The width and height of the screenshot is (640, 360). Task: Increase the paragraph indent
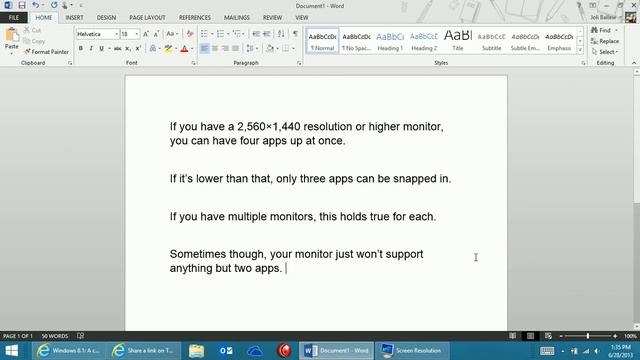tap(267, 34)
